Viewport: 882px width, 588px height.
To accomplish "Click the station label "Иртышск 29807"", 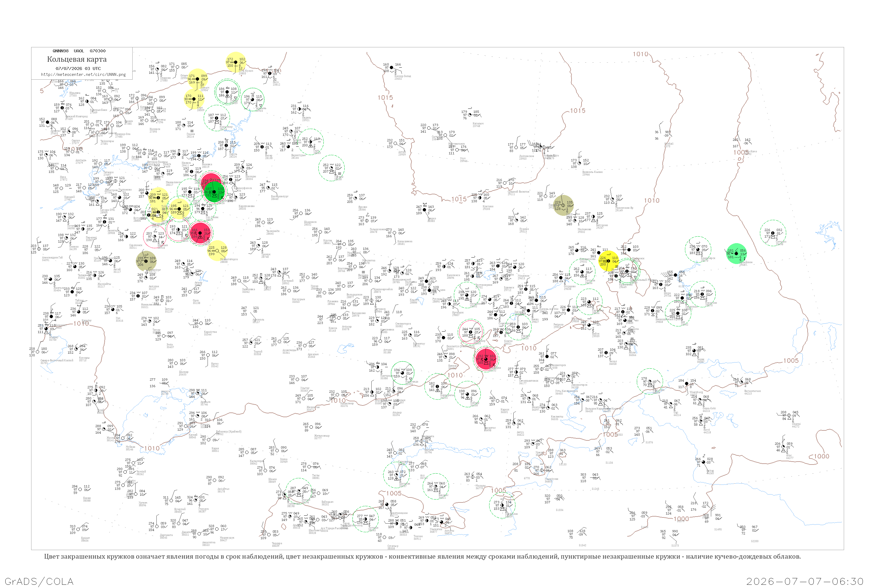I will tap(457, 313).
